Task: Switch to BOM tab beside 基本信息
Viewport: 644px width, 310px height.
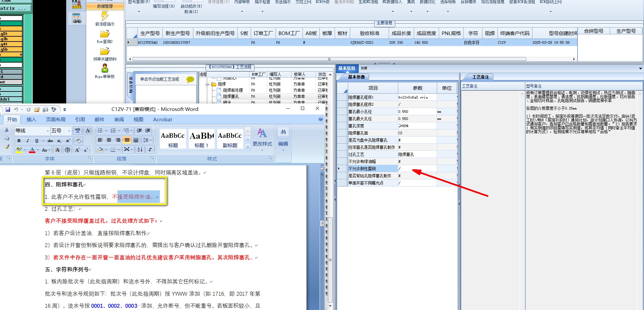Action: point(364,68)
